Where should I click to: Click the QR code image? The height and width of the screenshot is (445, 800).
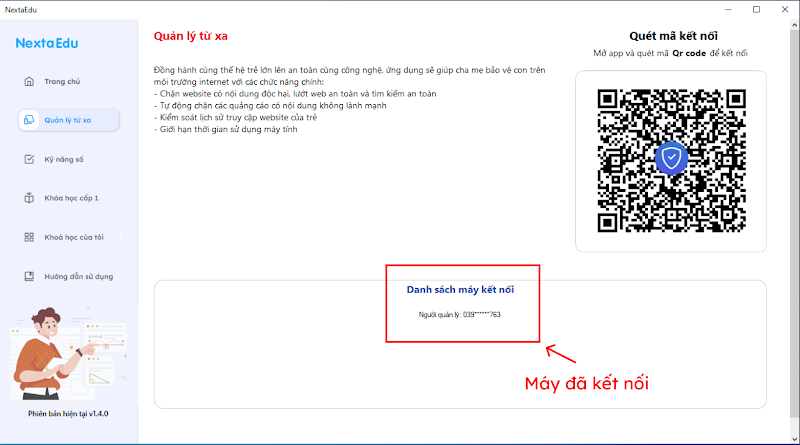(x=671, y=161)
